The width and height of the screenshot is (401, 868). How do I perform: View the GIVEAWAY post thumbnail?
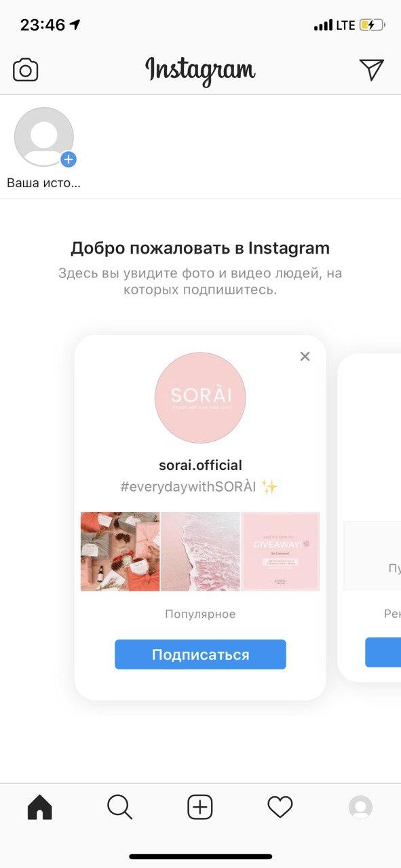(281, 551)
